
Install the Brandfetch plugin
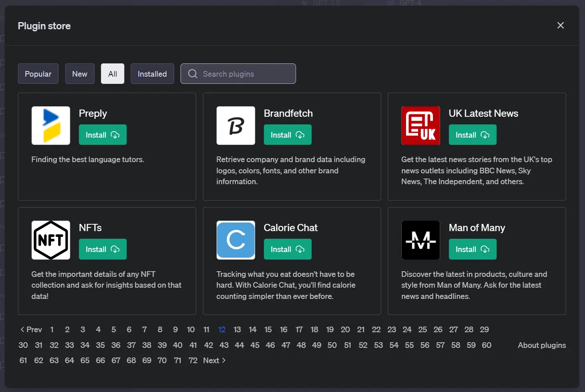click(x=288, y=135)
